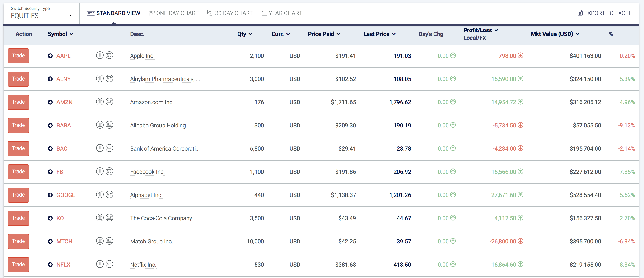
Task: Click the chart icon in AMZN row
Action: pos(100,102)
